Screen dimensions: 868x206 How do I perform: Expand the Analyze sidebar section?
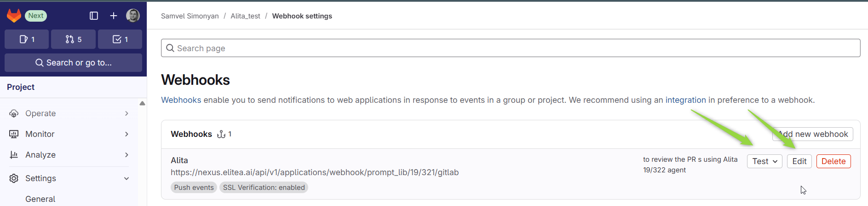(69, 155)
